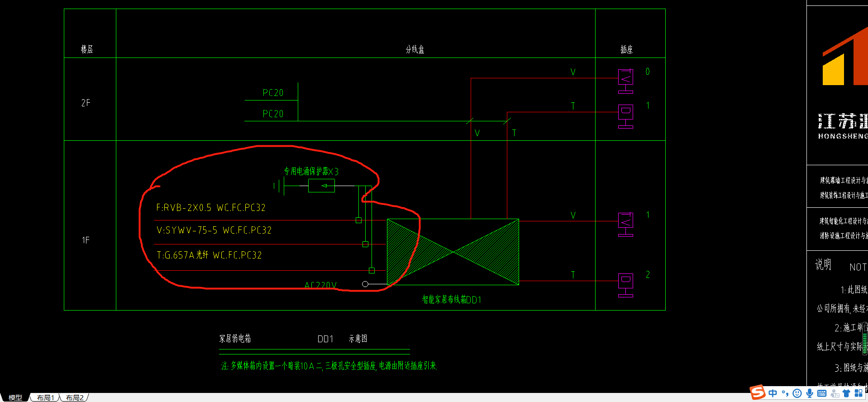Viewport: 868px width, 402px height.
Task: Select the 楼层 column header text
Action: point(87,49)
